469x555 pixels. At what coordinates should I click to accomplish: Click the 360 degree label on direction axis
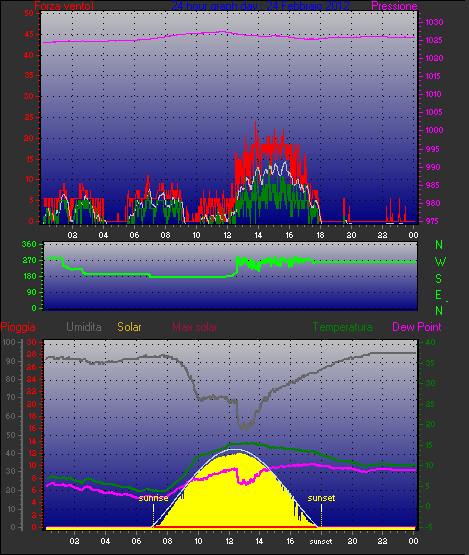coord(29,244)
